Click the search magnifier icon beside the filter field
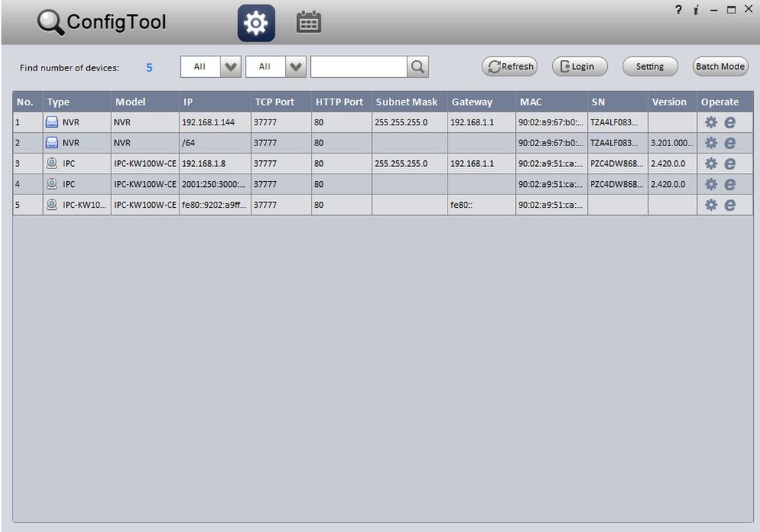Screen dimensions: 760x532 [417, 66]
